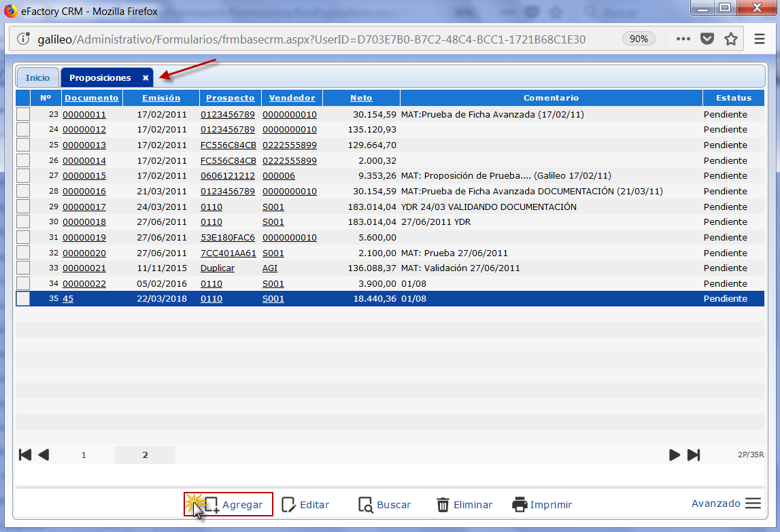Click page number 1 in pager

pyautogui.click(x=84, y=455)
